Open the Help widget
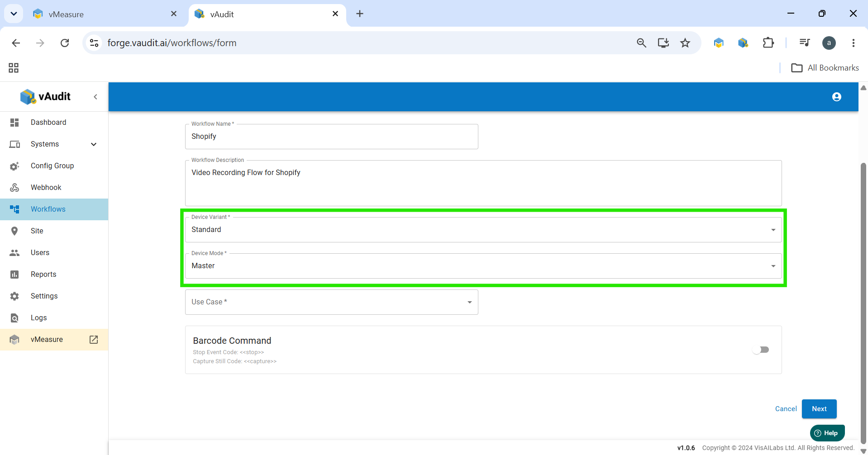The width and height of the screenshot is (868, 455). click(827, 433)
